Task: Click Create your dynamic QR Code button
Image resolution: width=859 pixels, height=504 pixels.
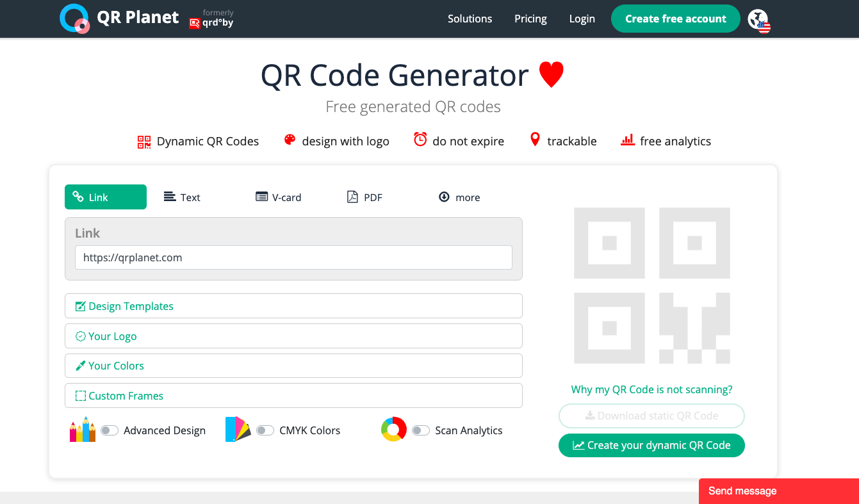Action: (x=651, y=445)
